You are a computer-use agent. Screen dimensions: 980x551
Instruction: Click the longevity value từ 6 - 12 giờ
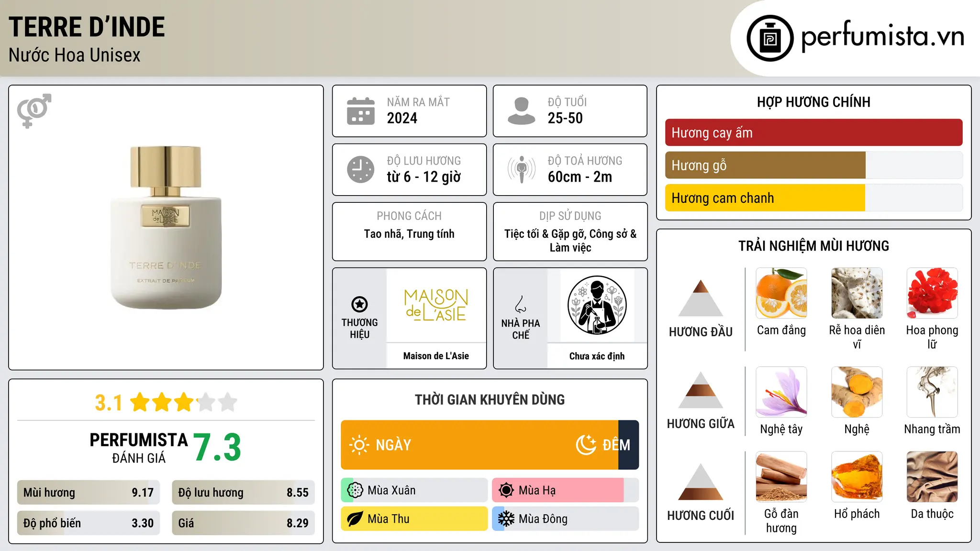coord(424,177)
